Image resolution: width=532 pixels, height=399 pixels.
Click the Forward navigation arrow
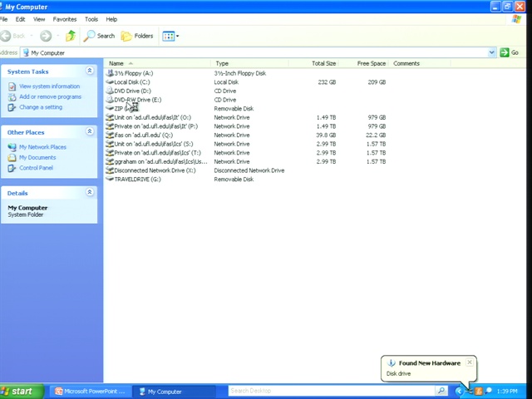46,36
